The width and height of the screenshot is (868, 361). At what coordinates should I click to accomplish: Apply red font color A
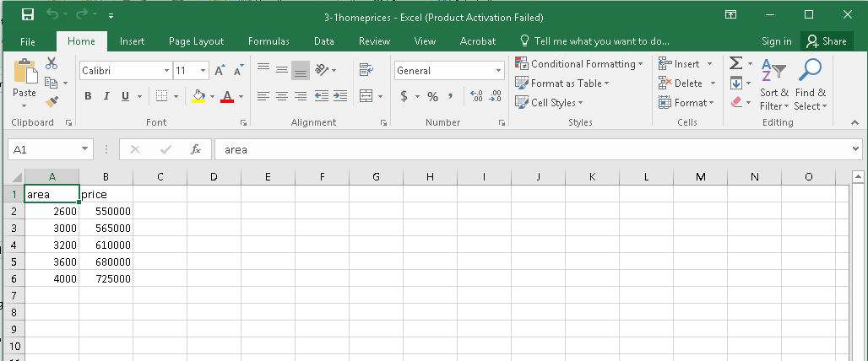pyautogui.click(x=227, y=96)
